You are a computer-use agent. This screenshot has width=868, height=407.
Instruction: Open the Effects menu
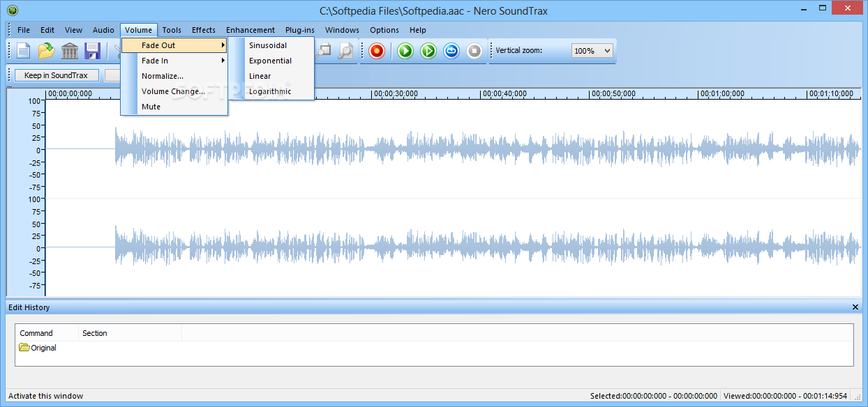pyautogui.click(x=204, y=30)
